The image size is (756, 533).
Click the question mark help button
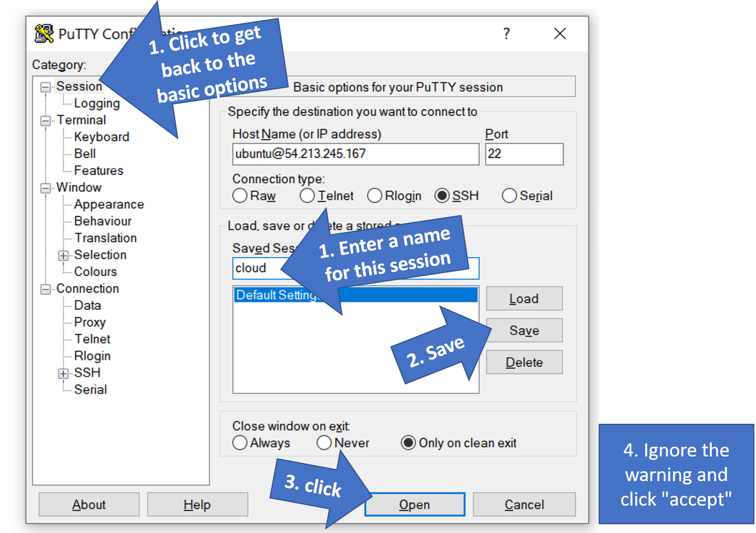pyautogui.click(x=506, y=34)
